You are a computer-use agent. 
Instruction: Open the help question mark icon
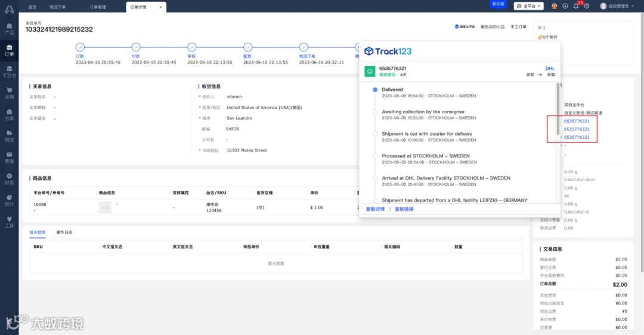click(587, 6)
